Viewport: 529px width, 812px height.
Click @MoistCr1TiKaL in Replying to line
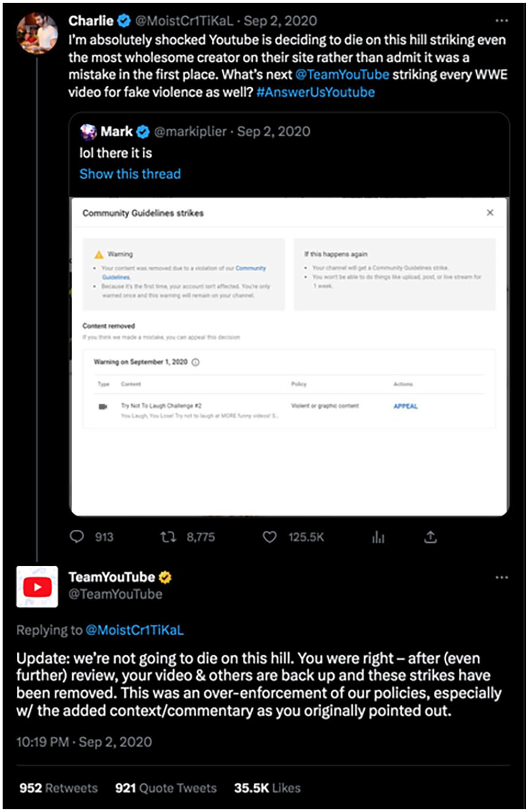click(134, 630)
